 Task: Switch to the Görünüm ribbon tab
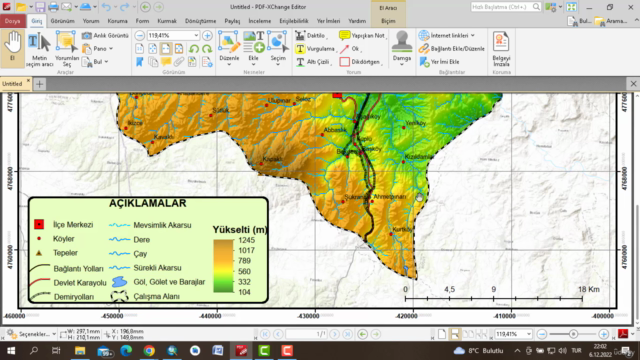(x=62, y=21)
